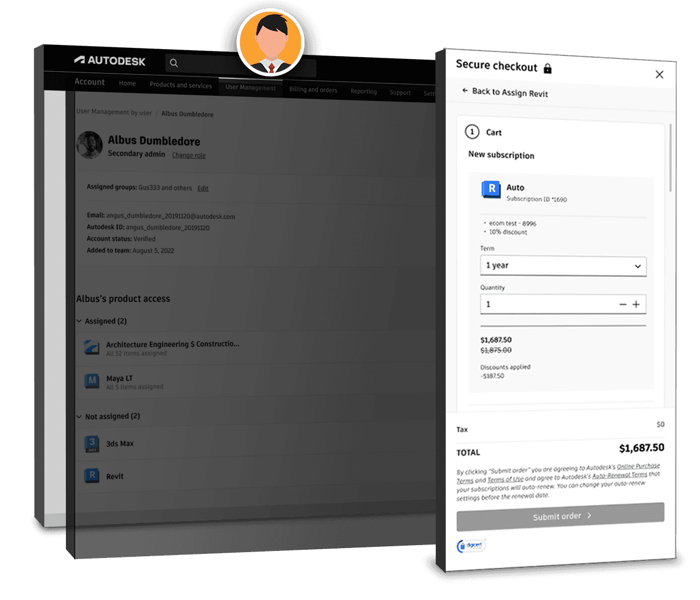The image size is (700, 600).
Task: Open the Products and services tab
Action: point(180,85)
